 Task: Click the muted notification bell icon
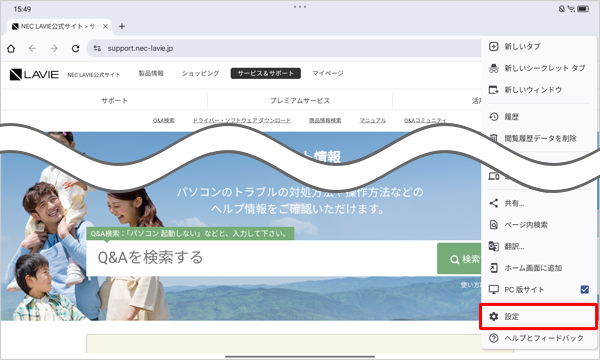tap(561, 9)
